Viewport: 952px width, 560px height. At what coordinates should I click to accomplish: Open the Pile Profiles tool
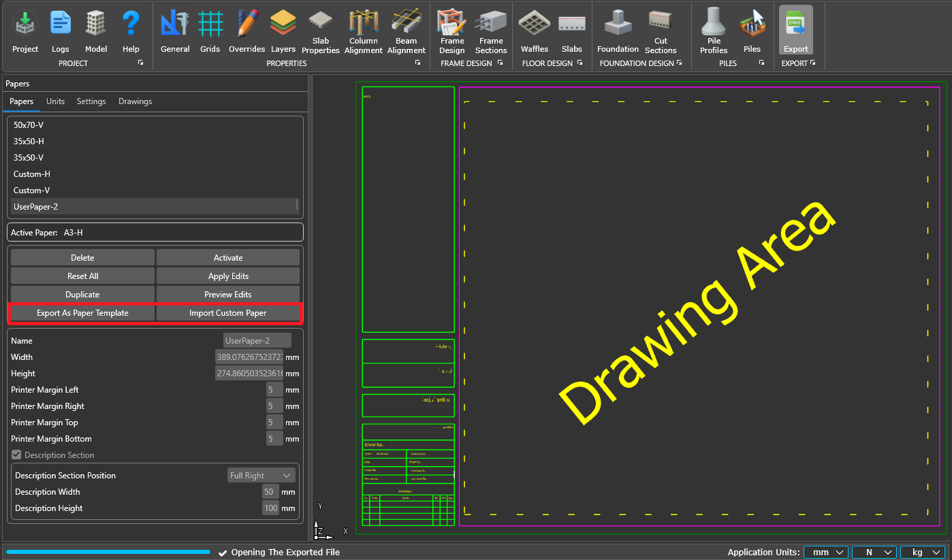coord(713,32)
